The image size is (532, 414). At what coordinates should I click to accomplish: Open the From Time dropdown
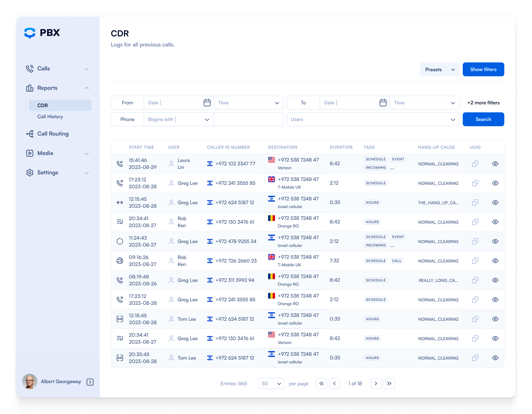click(249, 103)
